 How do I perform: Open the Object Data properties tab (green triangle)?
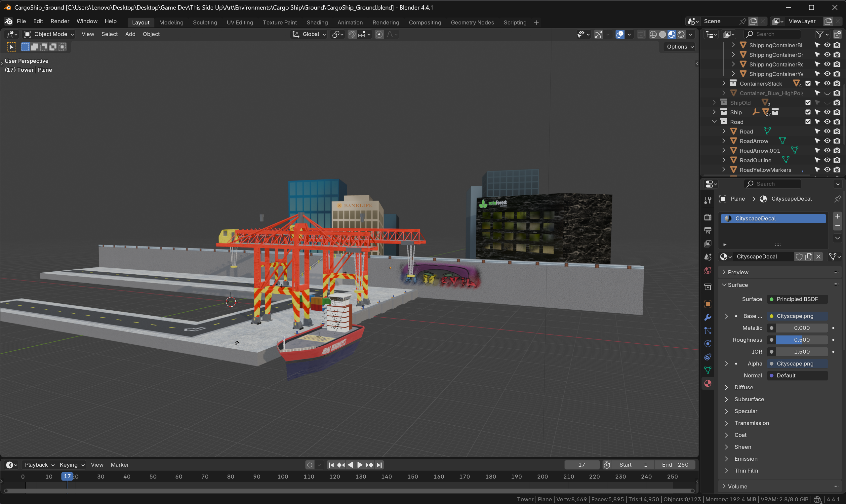point(708,370)
